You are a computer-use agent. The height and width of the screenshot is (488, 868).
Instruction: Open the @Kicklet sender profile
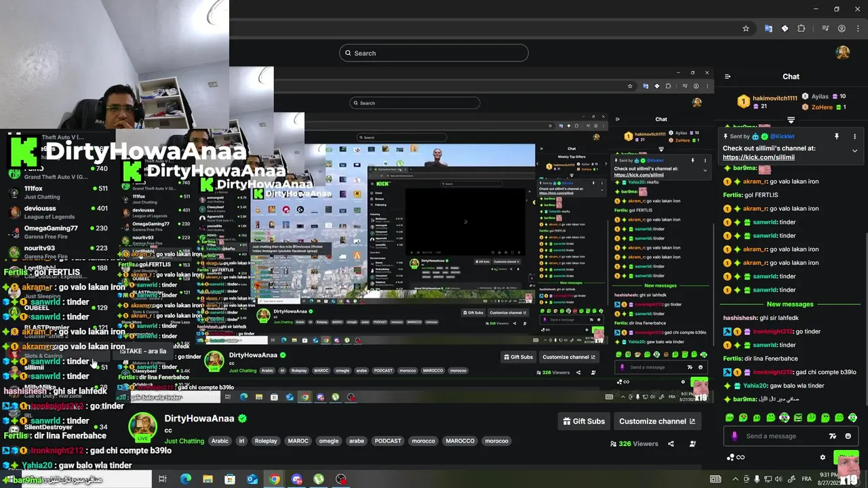coord(783,136)
